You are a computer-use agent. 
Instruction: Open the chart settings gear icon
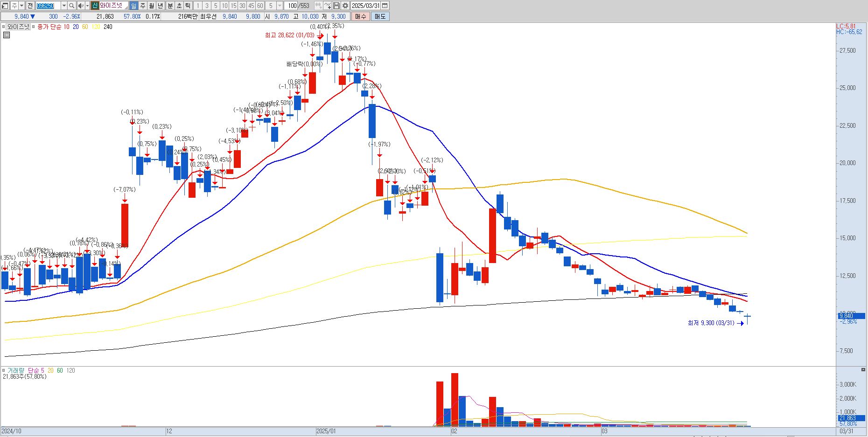(x=345, y=6)
